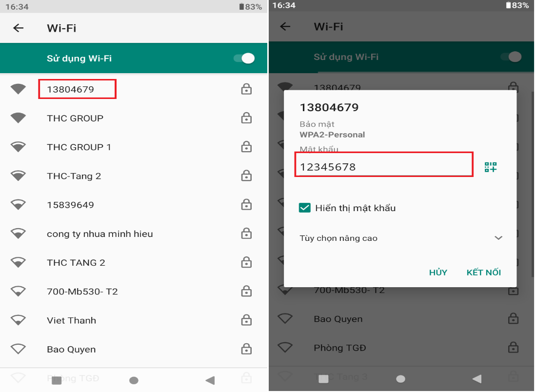Click the password field containing 12345678

pyautogui.click(x=383, y=167)
